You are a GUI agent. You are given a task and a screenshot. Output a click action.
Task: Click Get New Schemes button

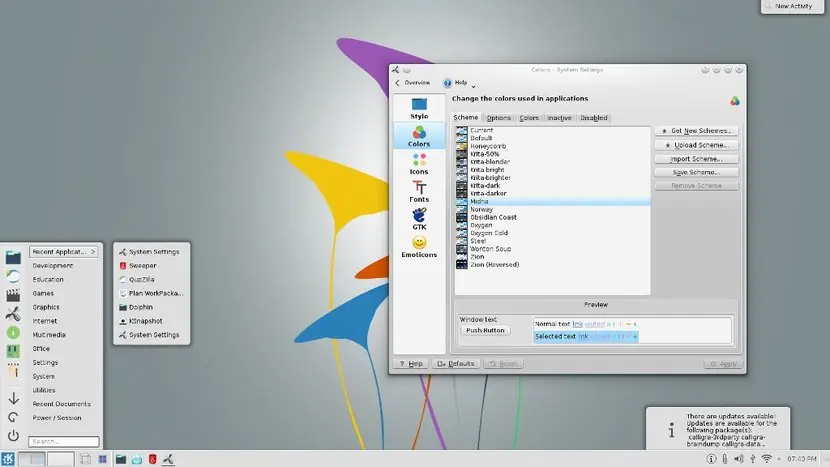pos(696,131)
